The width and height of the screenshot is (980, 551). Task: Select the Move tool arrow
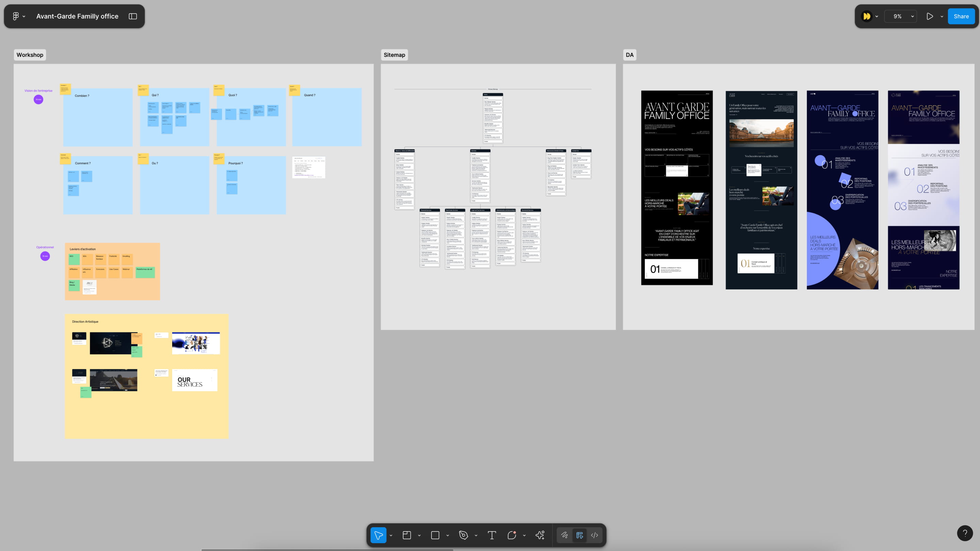tap(378, 535)
